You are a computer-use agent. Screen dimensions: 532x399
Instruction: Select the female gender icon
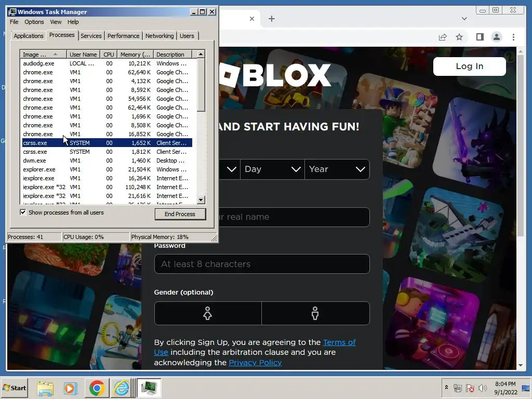coord(208,313)
